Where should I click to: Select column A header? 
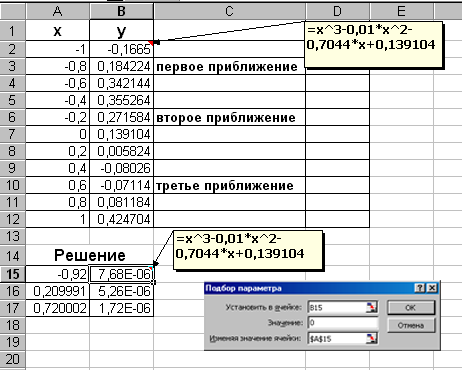tap(57, 11)
